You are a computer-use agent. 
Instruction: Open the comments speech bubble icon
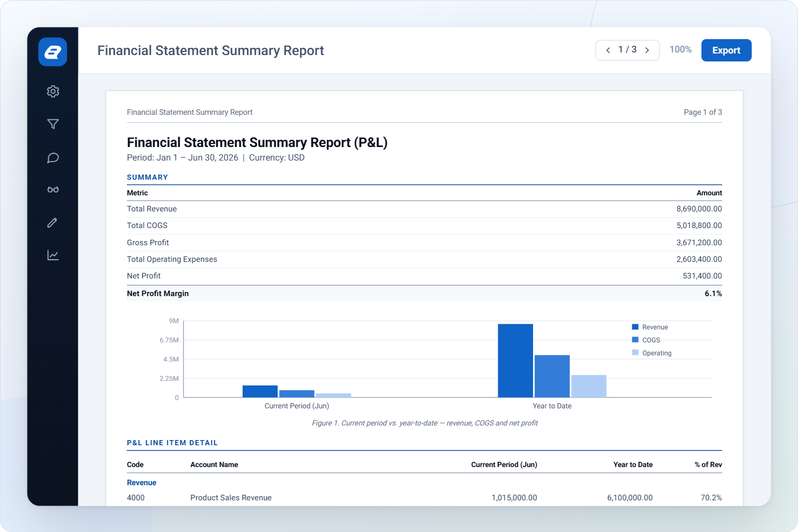pos(52,157)
